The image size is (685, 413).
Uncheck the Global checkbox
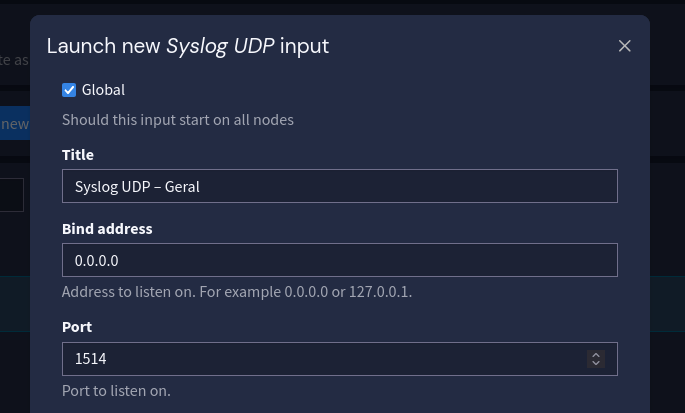click(69, 90)
